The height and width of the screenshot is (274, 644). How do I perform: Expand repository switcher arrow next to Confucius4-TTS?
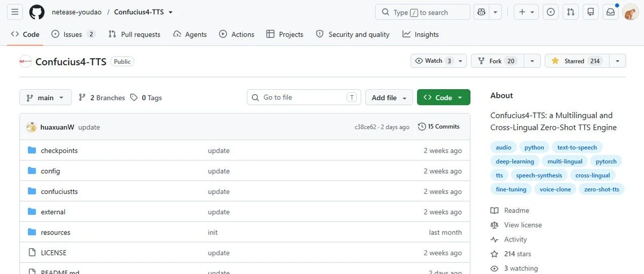point(170,12)
